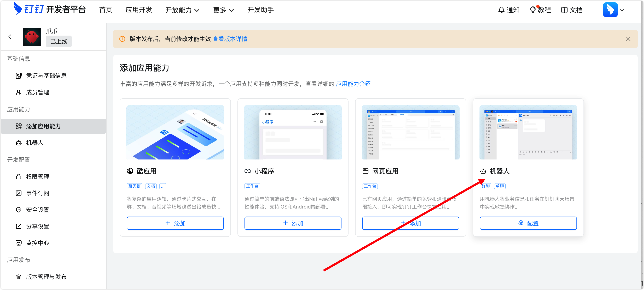Image resolution: width=644 pixels, height=290 pixels.
Task: Click the 监控中心 monitor icon
Action: point(18,243)
